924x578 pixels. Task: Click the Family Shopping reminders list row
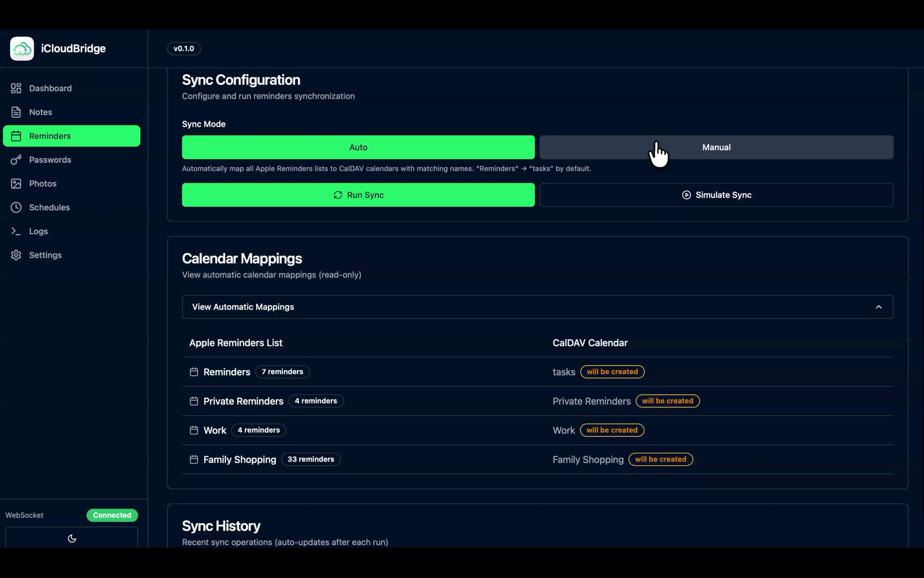240,460
